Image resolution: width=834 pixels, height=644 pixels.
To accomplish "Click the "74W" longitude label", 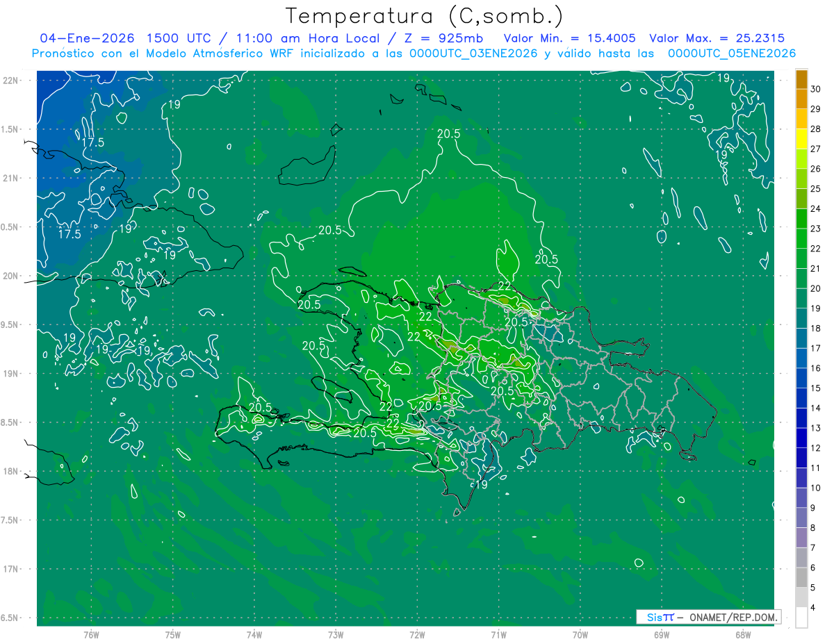I will point(254,634).
